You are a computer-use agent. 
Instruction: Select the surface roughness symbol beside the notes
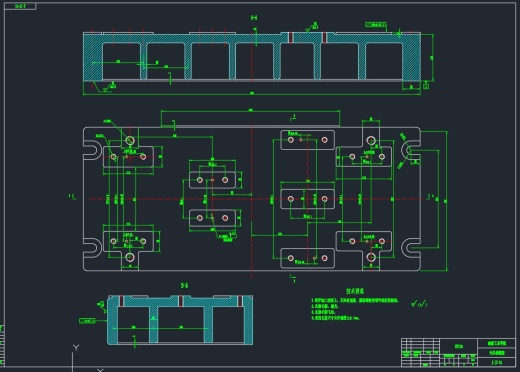[x=419, y=303]
